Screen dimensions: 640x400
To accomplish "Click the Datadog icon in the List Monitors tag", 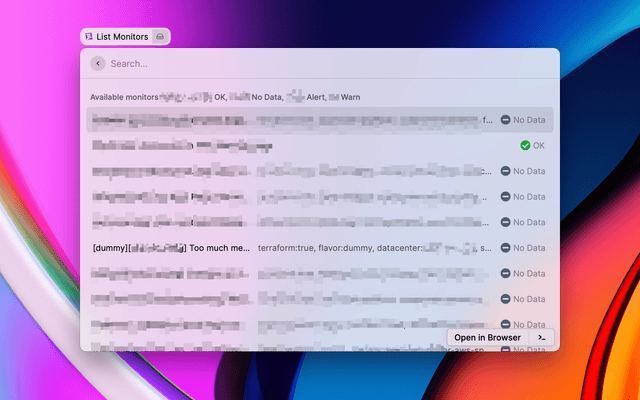I will pyautogui.click(x=89, y=37).
